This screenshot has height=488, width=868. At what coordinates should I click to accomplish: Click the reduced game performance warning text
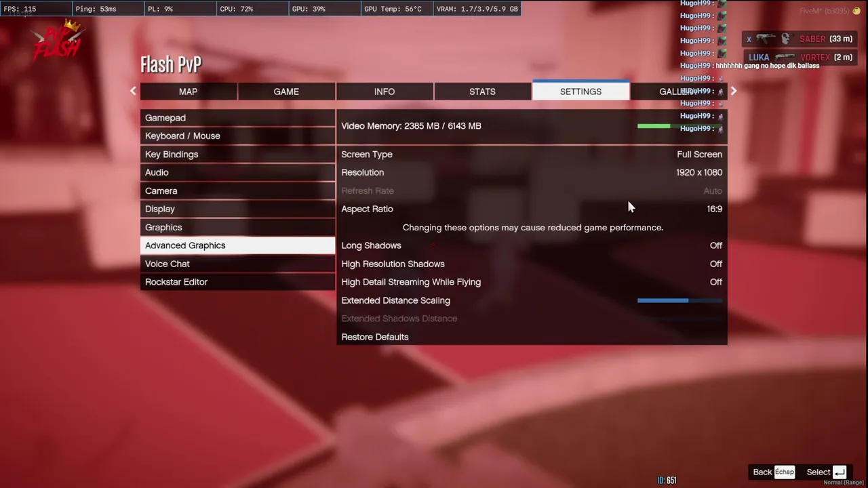(x=533, y=228)
